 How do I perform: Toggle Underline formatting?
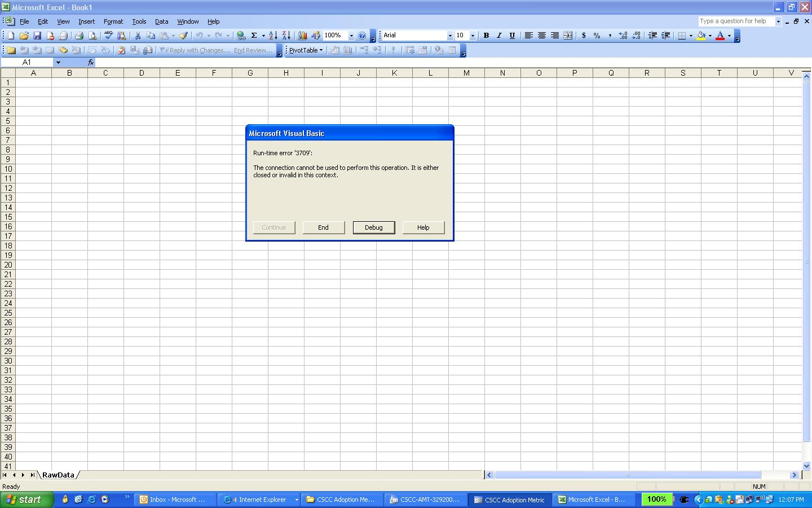click(512, 36)
